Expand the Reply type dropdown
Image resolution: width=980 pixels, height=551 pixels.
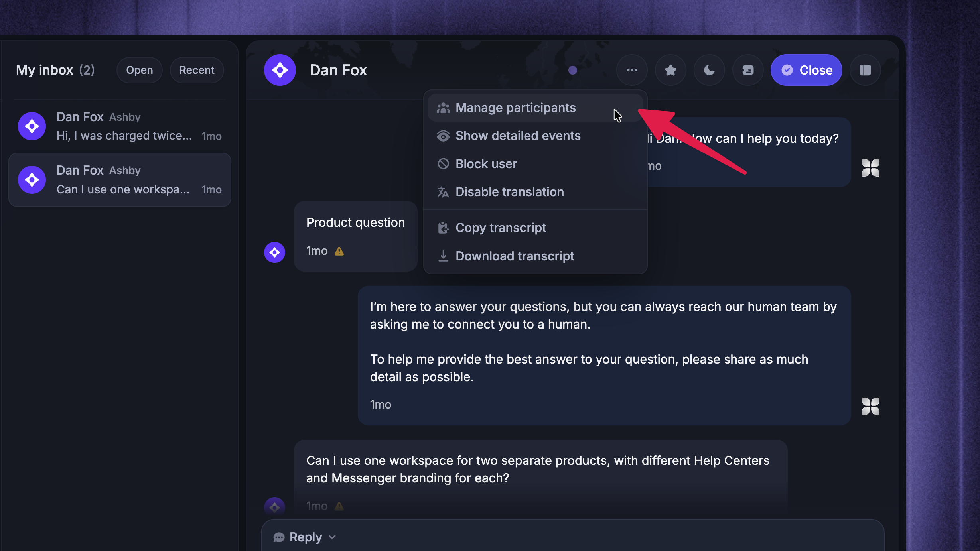pos(305,537)
